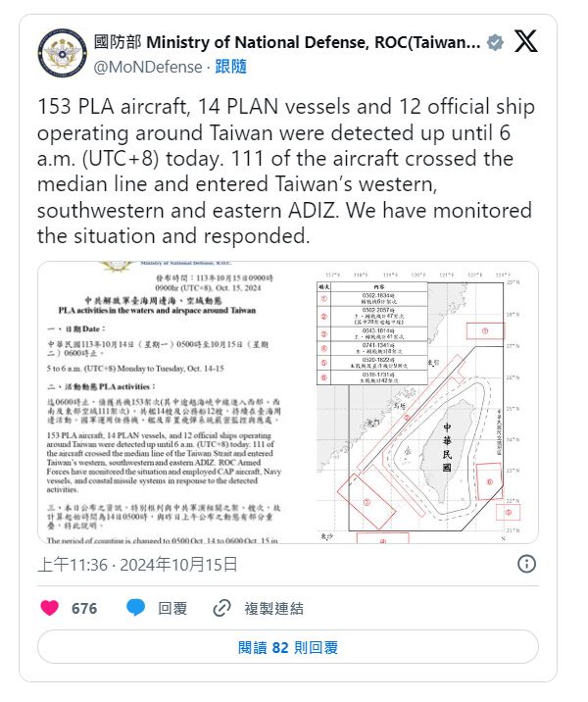This screenshot has width=588, height=702.
Task: Click the tweet text about 153 PLA aircraft
Action: tap(284, 171)
